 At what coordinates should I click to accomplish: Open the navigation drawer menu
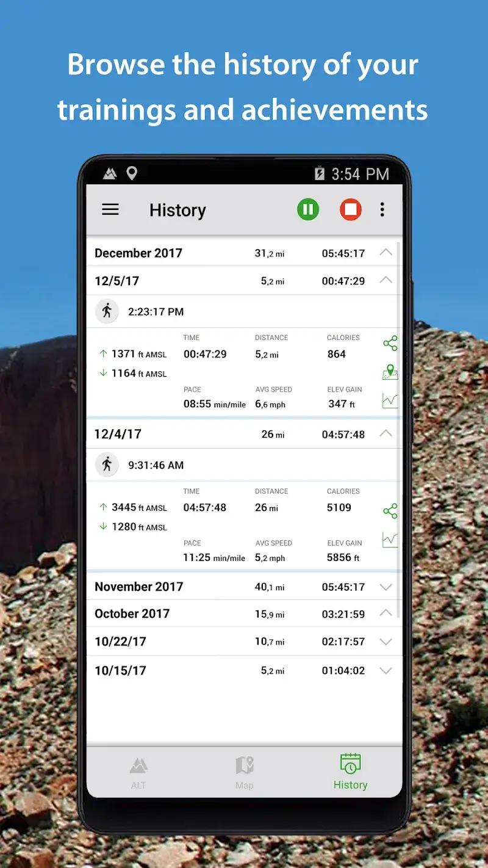[110, 209]
